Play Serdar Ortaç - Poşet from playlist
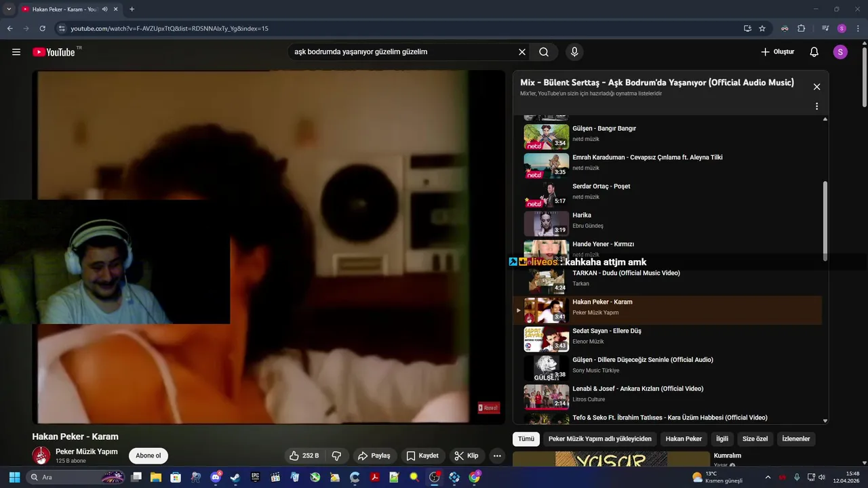The image size is (868, 488). coord(668,194)
